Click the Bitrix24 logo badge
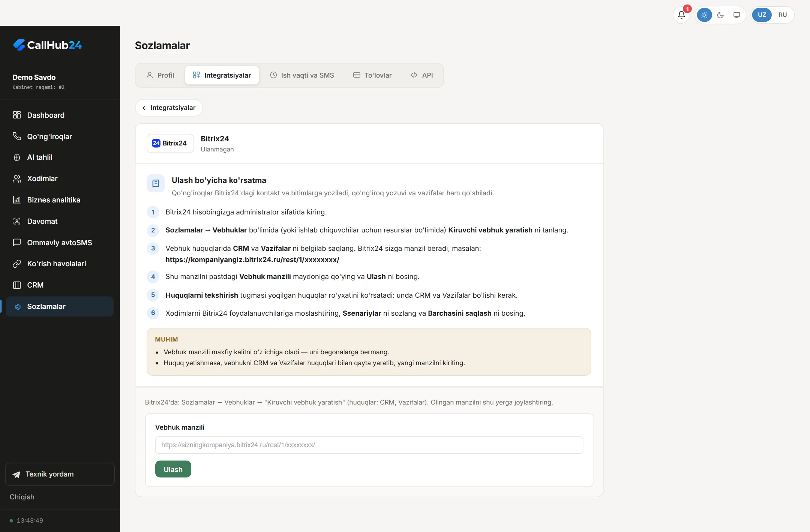Image resolution: width=810 pixels, height=532 pixels. pyautogui.click(x=170, y=143)
